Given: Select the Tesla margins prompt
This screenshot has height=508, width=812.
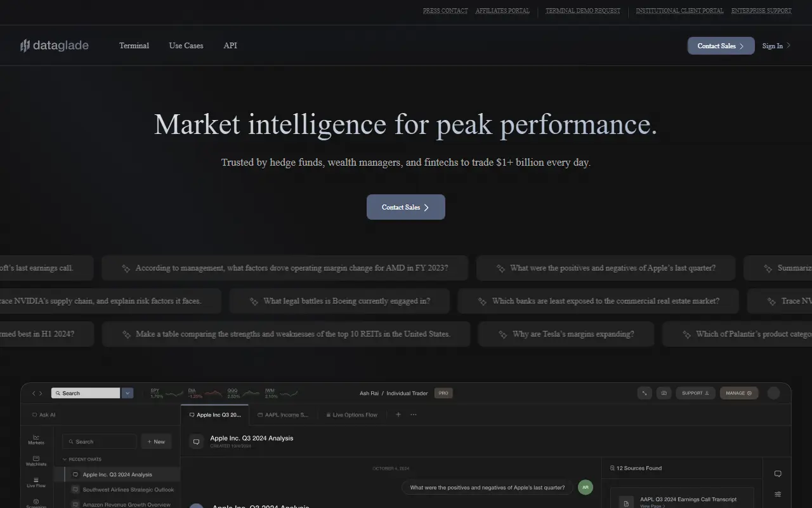Looking at the screenshot, I should (566, 334).
